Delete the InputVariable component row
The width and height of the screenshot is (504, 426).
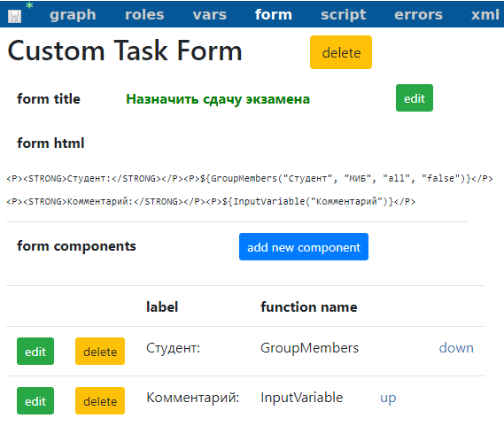(x=100, y=401)
